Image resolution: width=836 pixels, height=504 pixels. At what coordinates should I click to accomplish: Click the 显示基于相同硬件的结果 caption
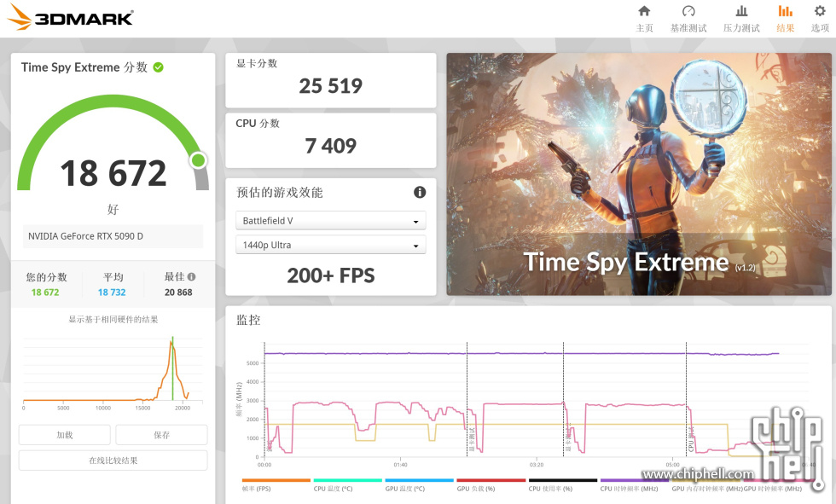(x=113, y=319)
